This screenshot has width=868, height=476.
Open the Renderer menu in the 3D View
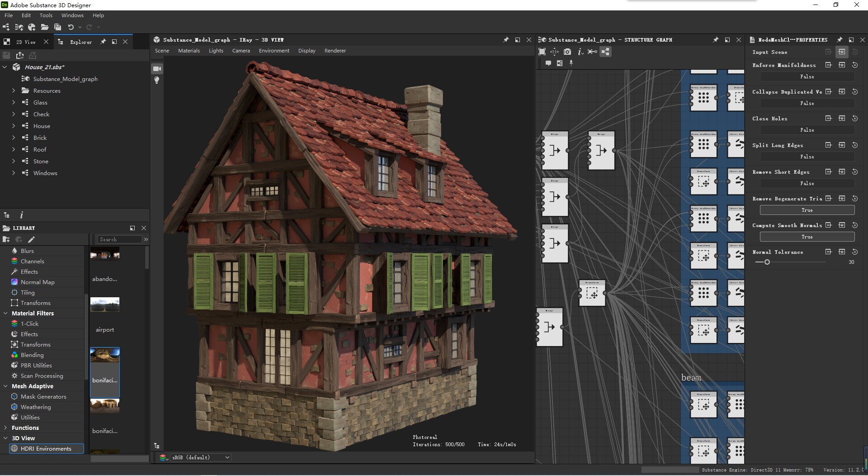click(335, 50)
